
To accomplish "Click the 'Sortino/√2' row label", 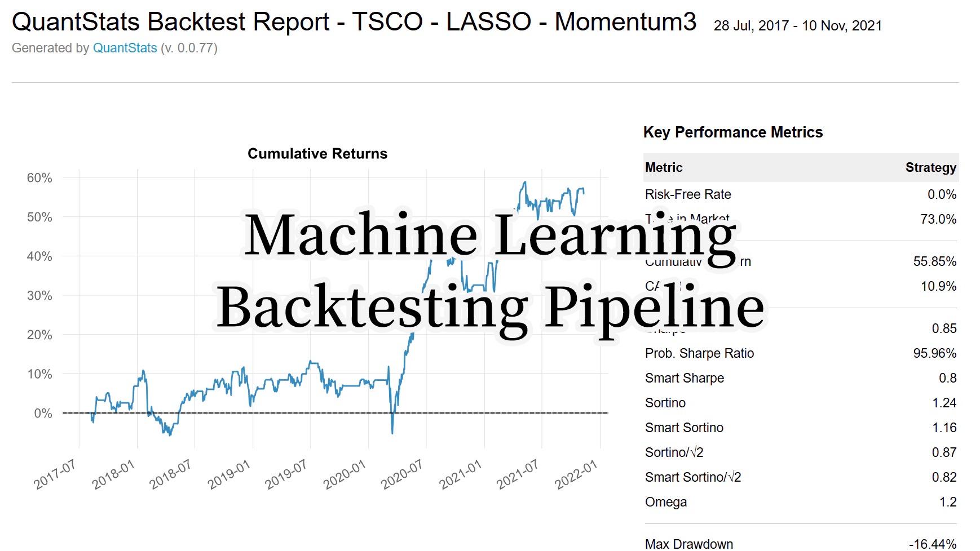I will point(674,452).
